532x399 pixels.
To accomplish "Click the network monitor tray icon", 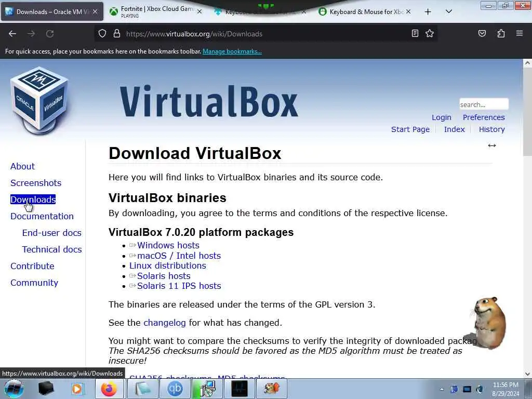I will coord(467,390).
